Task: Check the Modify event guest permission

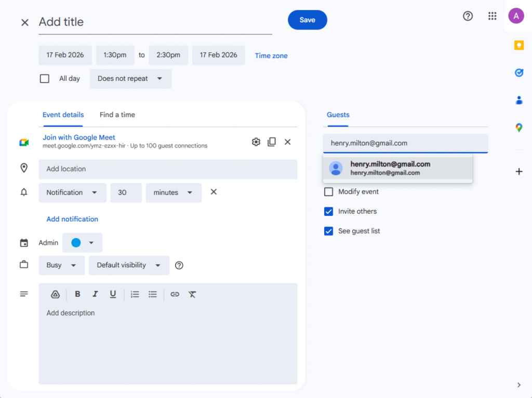Action: coord(328,192)
